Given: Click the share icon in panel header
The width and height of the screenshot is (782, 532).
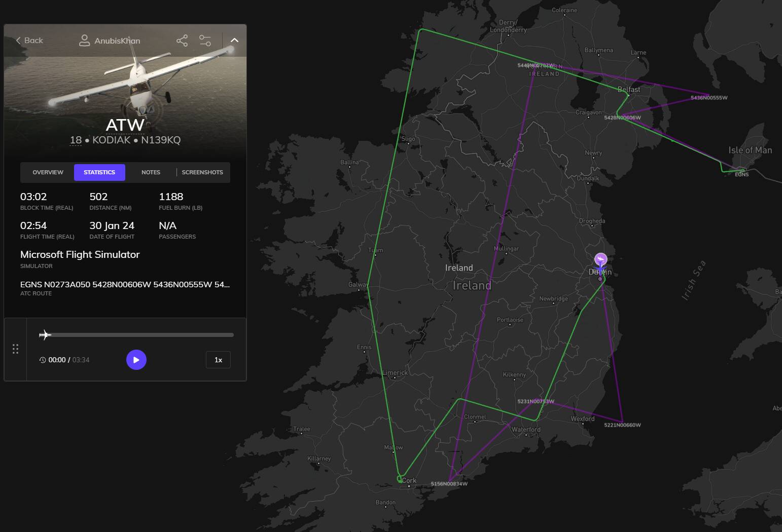Looking at the screenshot, I should 182,41.
